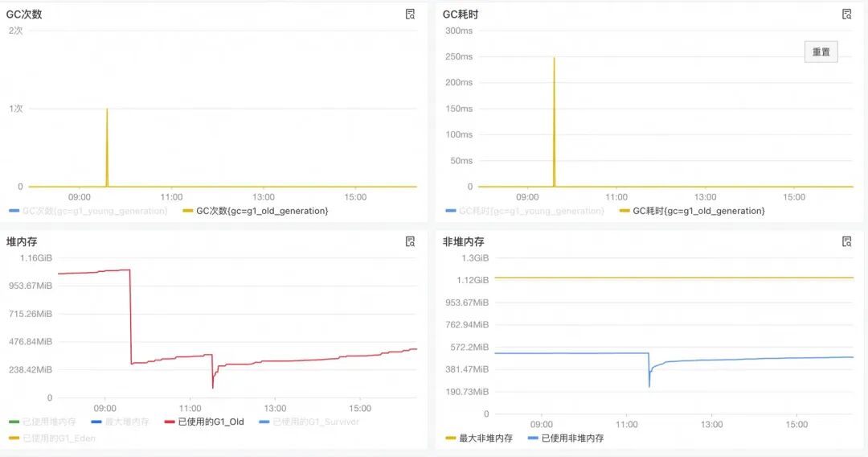Click 13:00 axis label in 堆内存 chart
868x457 pixels.
click(275, 408)
